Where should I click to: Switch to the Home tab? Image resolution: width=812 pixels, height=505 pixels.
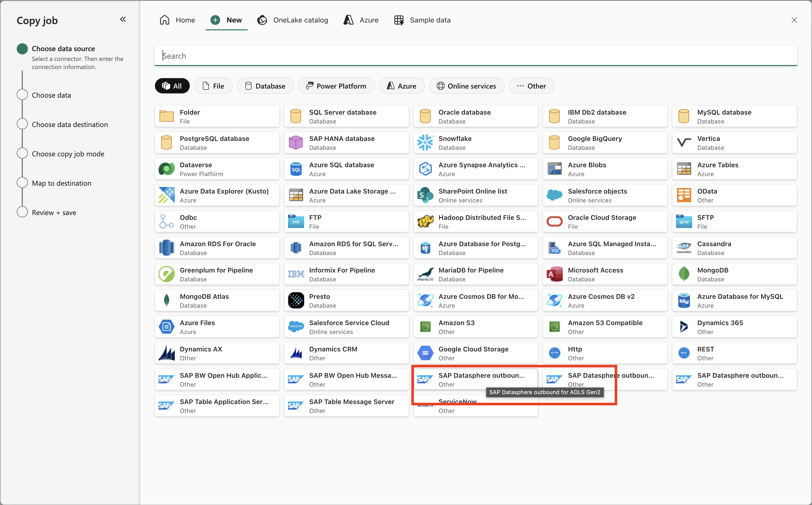coord(177,20)
